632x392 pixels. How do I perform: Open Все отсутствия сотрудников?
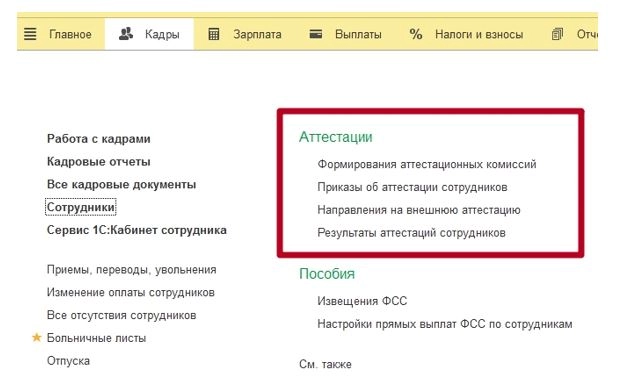121,315
